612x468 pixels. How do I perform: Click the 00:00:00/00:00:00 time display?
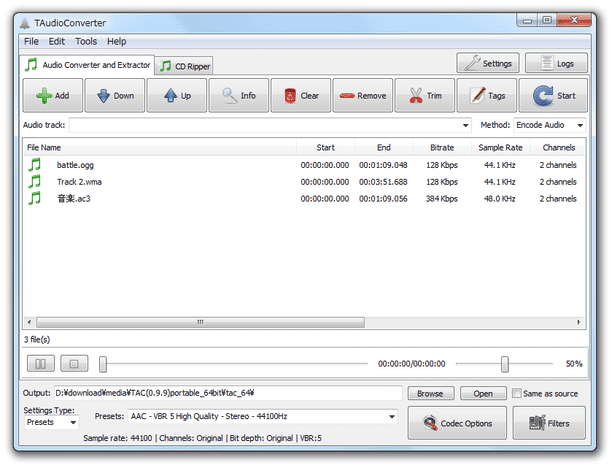coord(411,364)
